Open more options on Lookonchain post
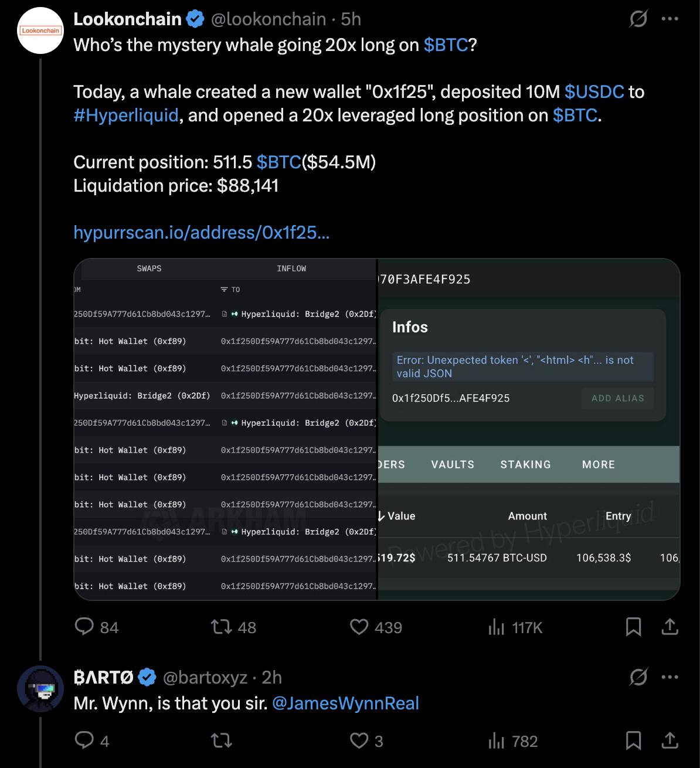Screen dimensions: 700x768 [x=670, y=19]
